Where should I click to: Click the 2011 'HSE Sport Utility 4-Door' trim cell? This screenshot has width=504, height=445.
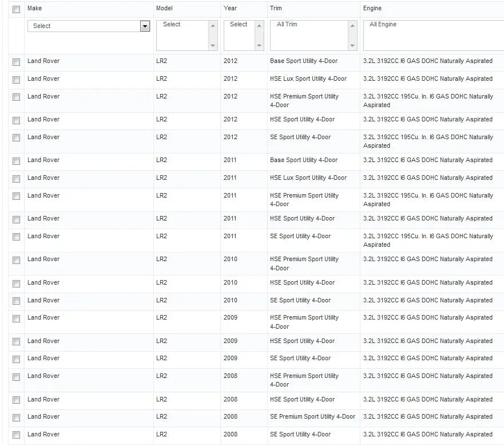point(302,218)
